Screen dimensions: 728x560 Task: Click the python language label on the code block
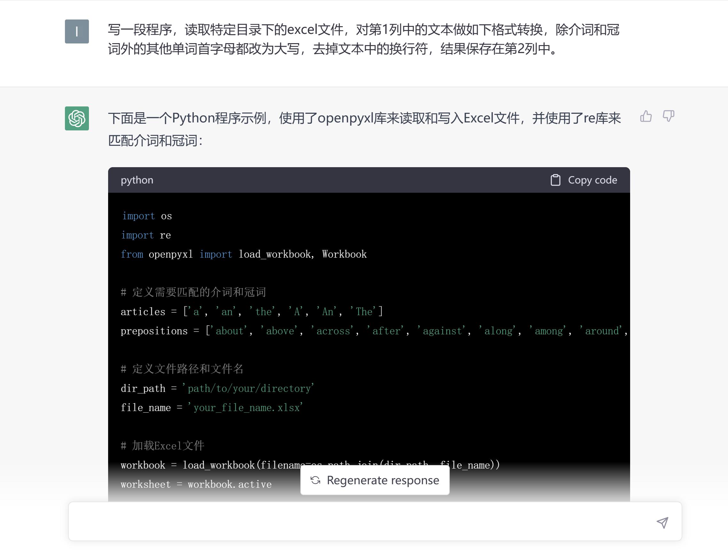click(137, 180)
